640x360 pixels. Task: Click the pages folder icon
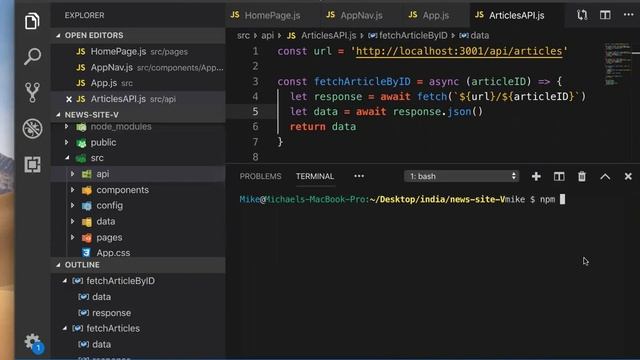(87, 237)
